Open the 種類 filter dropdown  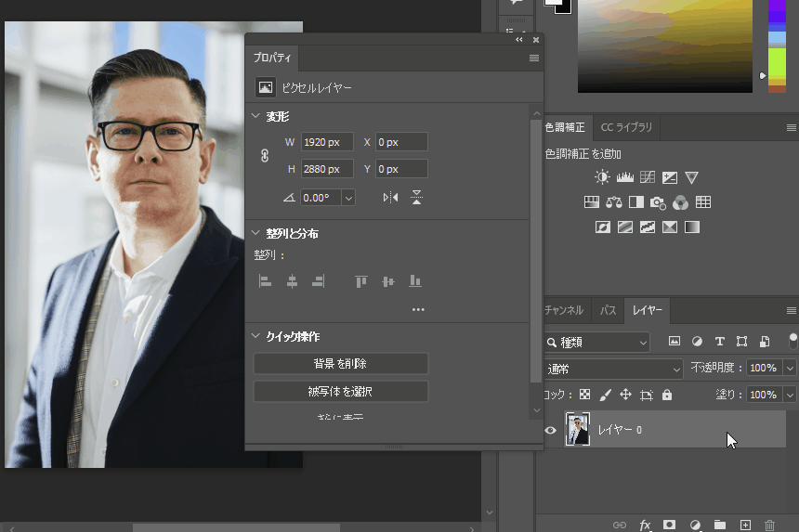pos(597,343)
